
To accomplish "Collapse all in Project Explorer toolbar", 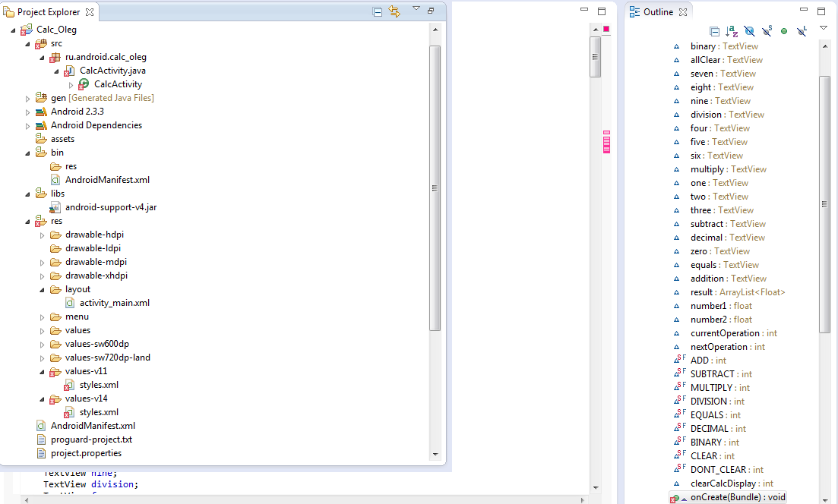I will [378, 11].
